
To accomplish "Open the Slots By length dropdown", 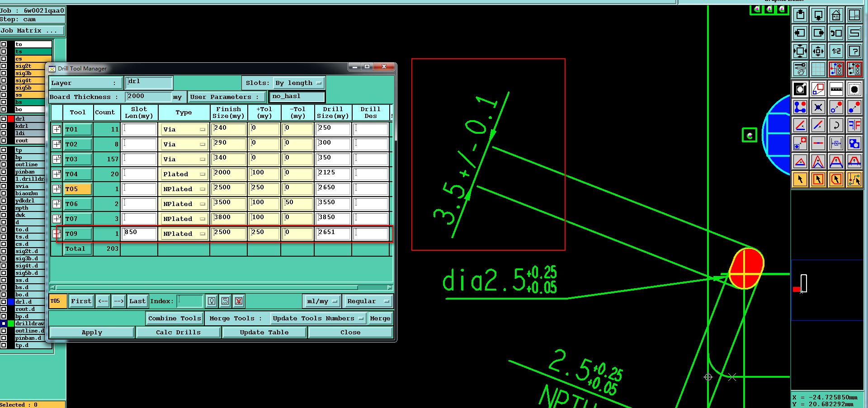I will [299, 83].
